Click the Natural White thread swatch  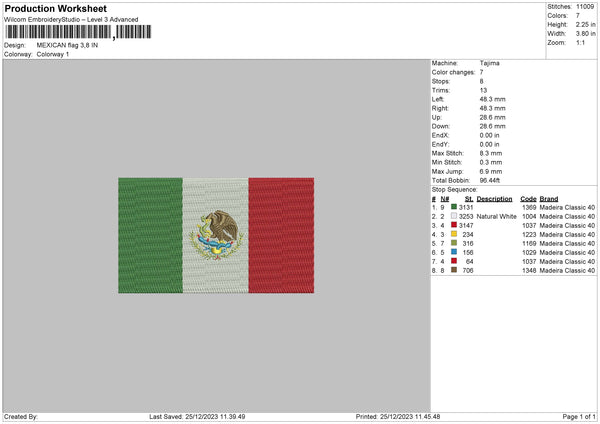click(454, 216)
